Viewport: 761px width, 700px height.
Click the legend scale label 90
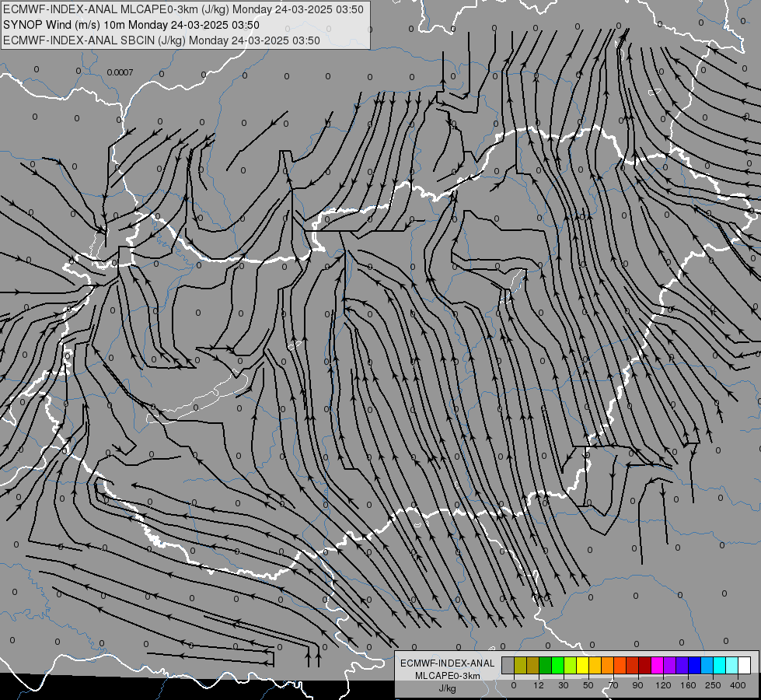(637, 685)
